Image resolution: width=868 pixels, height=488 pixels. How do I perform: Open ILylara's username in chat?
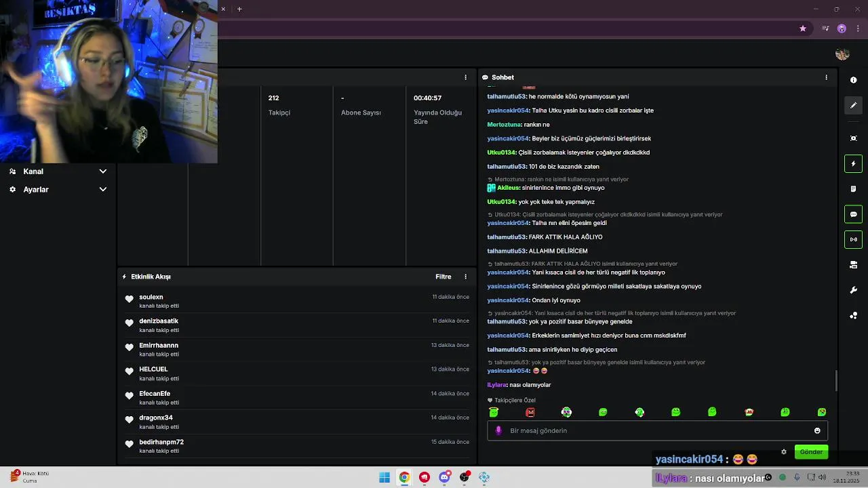(x=496, y=385)
